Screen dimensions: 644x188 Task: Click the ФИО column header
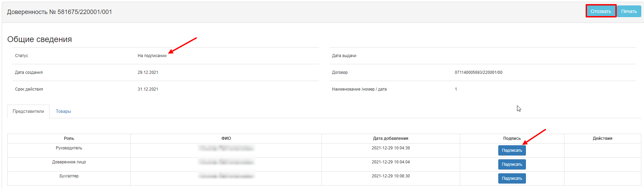click(226, 138)
